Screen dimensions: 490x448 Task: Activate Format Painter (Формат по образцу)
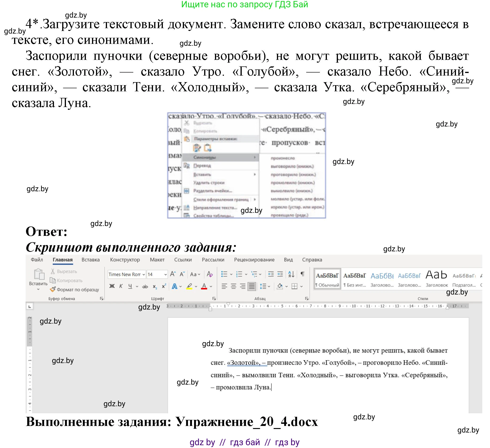[x=74, y=290]
